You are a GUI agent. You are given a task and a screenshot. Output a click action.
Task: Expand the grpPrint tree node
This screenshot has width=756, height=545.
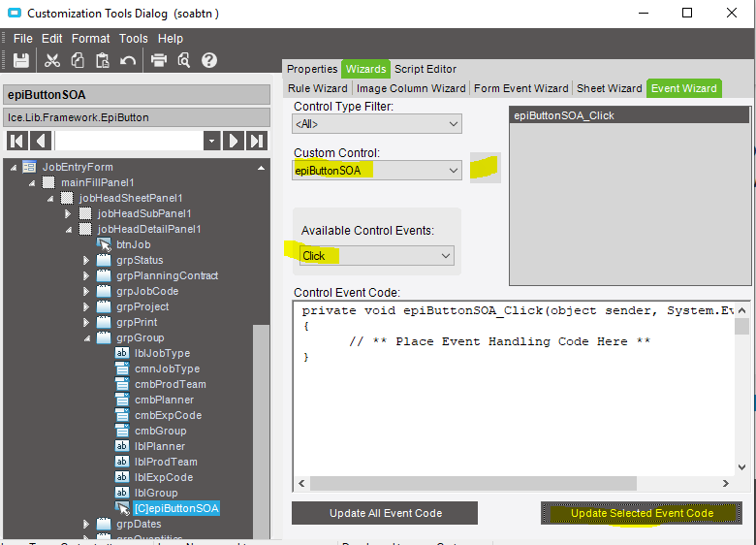86,322
